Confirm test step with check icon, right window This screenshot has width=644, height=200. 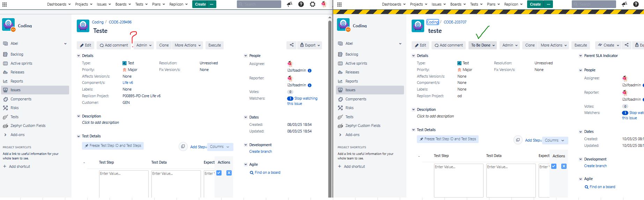(554, 166)
